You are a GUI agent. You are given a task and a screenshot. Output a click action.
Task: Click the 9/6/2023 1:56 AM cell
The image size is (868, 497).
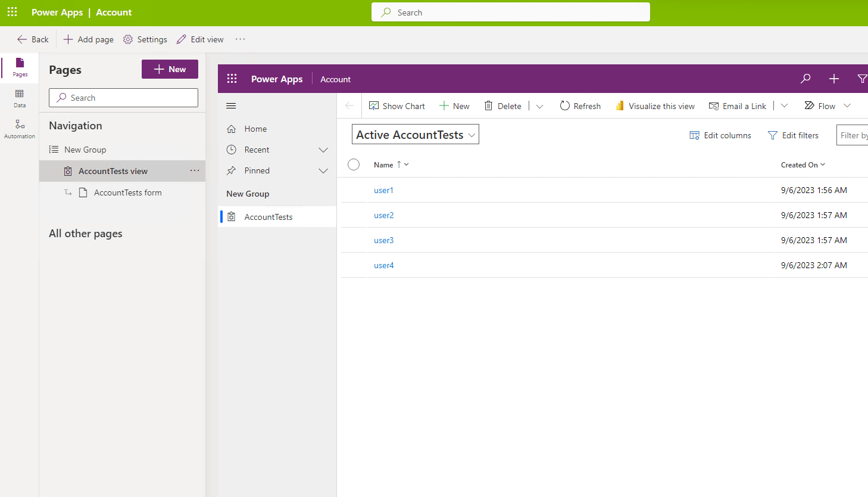point(814,190)
